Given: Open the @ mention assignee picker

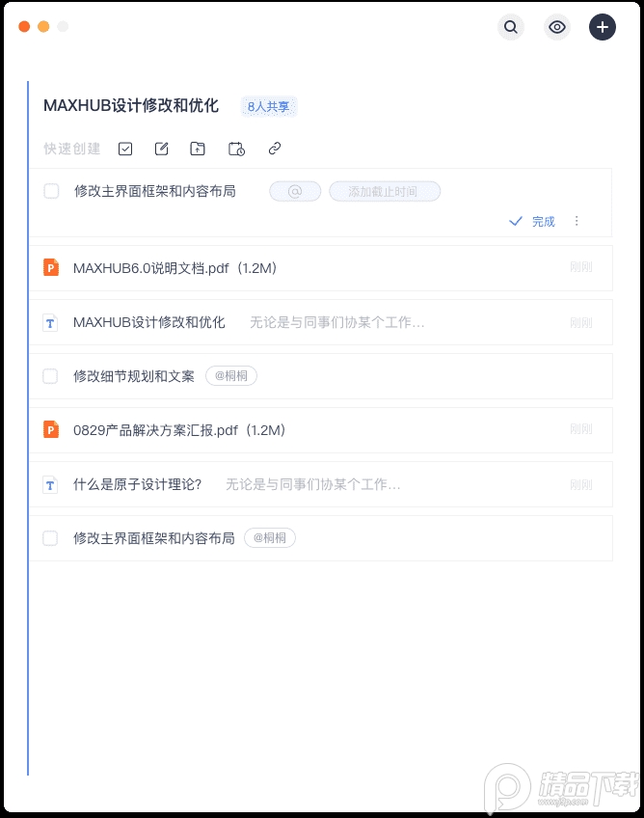Looking at the screenshot, I should click(x=295, y=191).
